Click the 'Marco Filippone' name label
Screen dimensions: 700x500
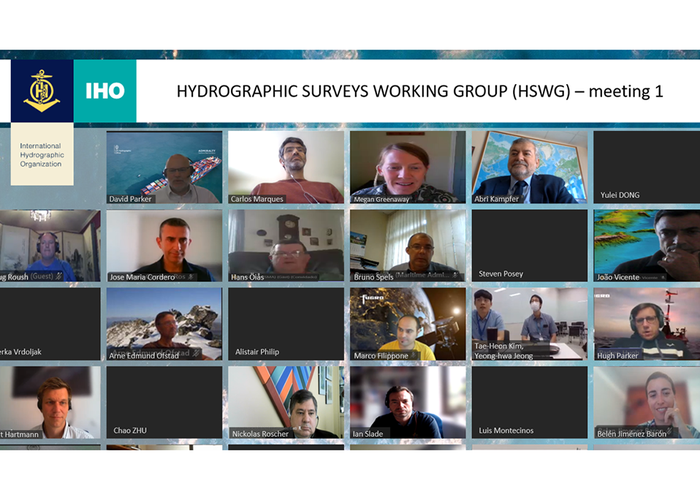click(x=381, y=356)
